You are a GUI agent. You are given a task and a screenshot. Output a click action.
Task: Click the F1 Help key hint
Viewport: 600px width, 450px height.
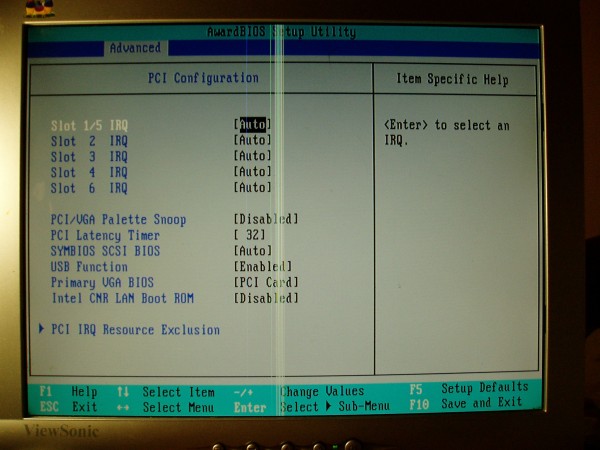(68, 391)
